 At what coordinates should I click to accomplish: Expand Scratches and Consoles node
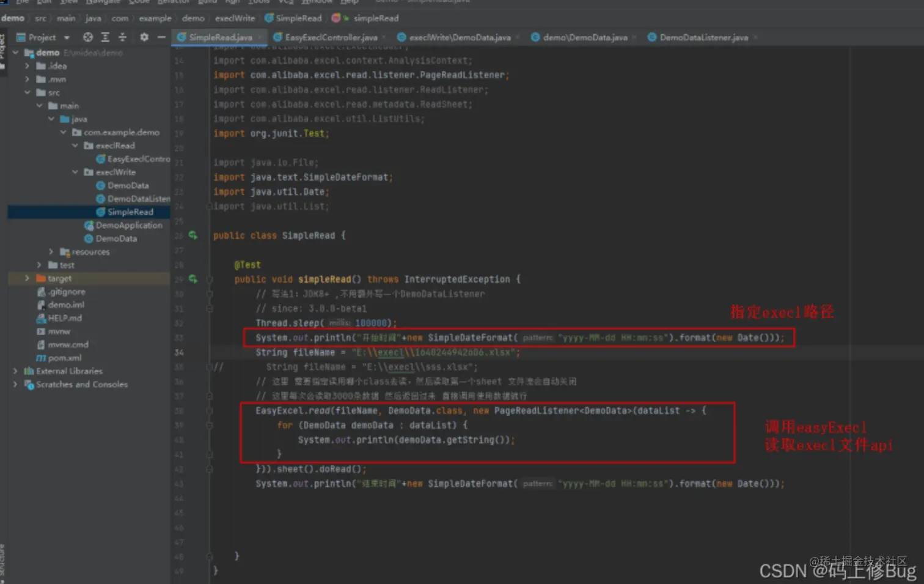point(16,385)
